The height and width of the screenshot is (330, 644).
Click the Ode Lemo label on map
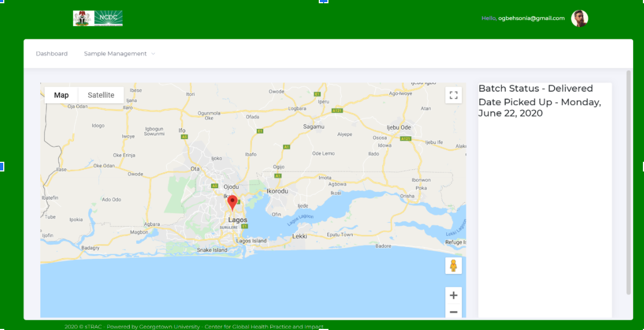[x=323, y=154]
